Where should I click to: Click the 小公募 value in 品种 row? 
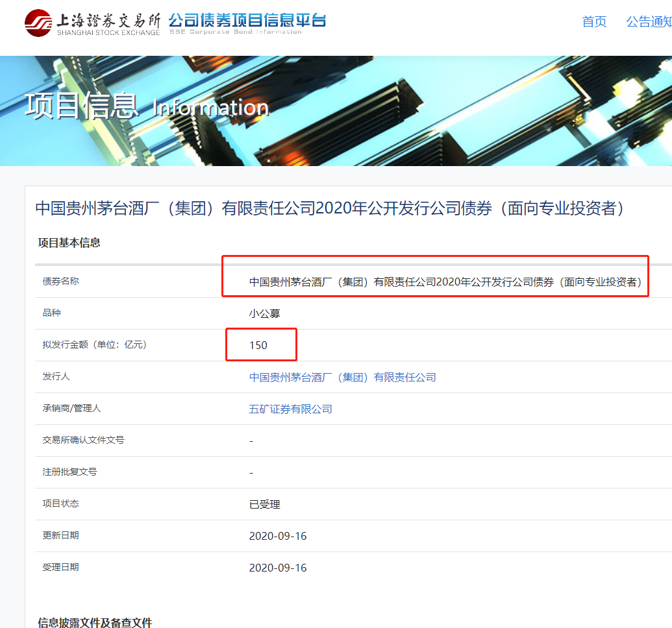[x=264, y=313]
